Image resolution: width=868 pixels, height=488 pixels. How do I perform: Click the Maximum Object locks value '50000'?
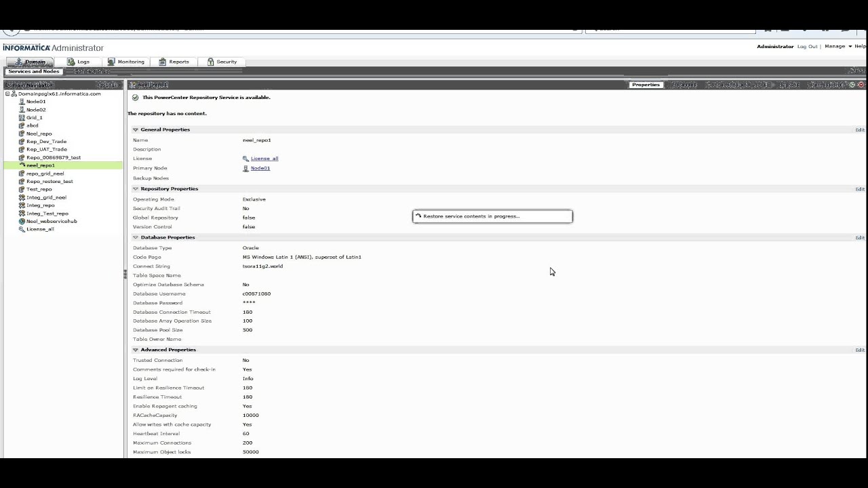click(251, 452)
